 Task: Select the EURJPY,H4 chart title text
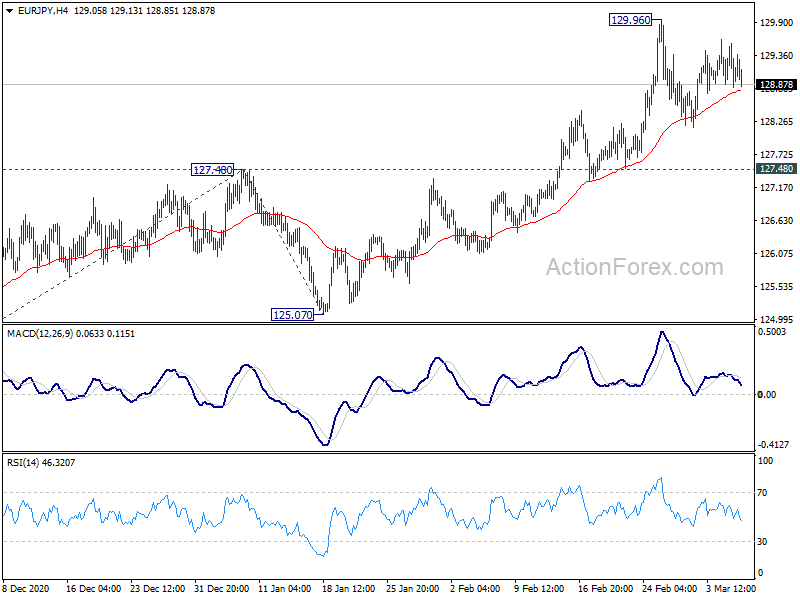[x=43, y=11]
